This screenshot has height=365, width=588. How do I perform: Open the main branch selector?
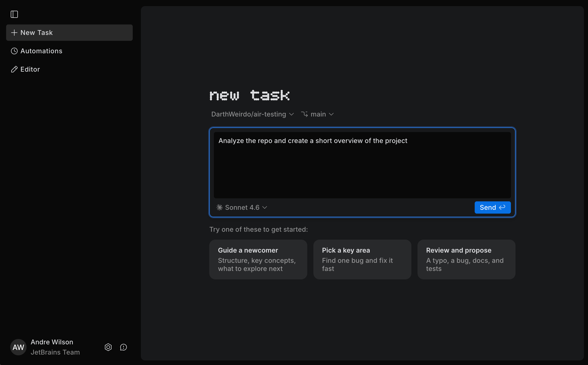[x=317, y=114]
